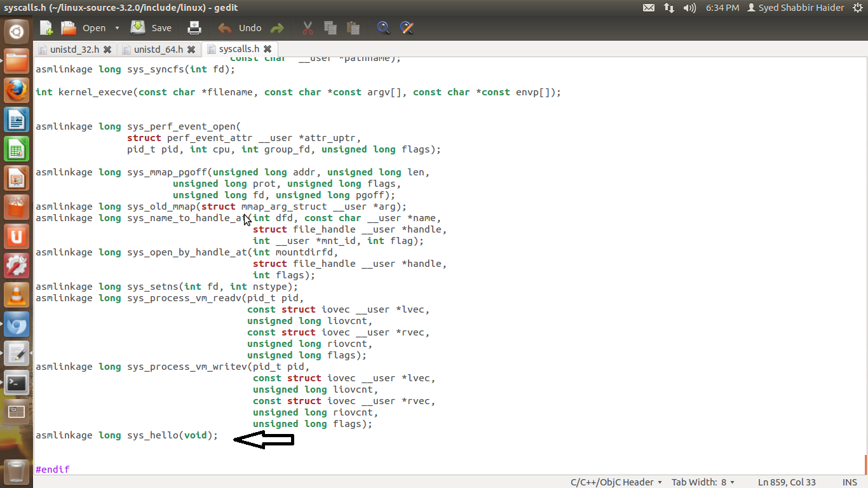
Task: Open search with the magnifier icon
Action: [x=383, y=27]
